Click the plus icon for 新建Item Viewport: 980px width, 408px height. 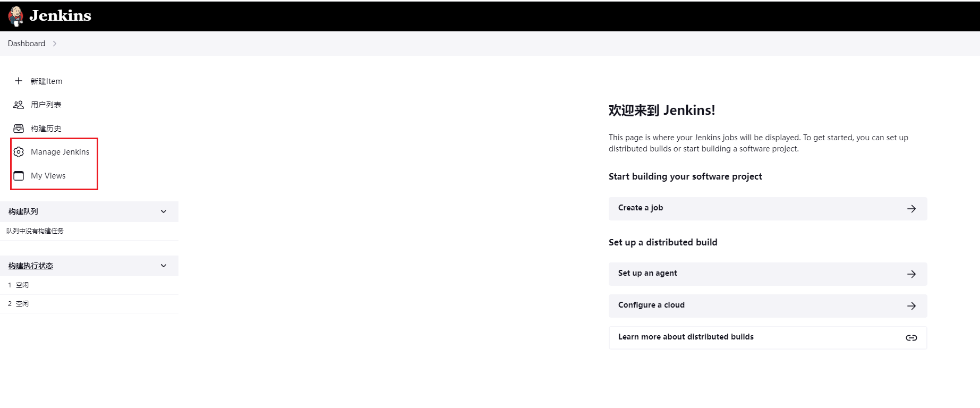tap(19, 81)
